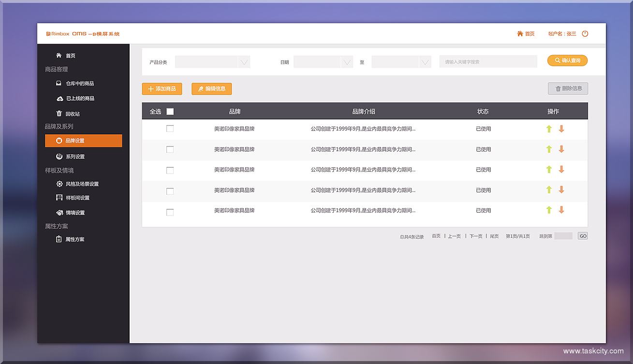This screenshot has height=364, width=633.
Task: Click the 添加商品 button
Action: (x=162, y=89)
